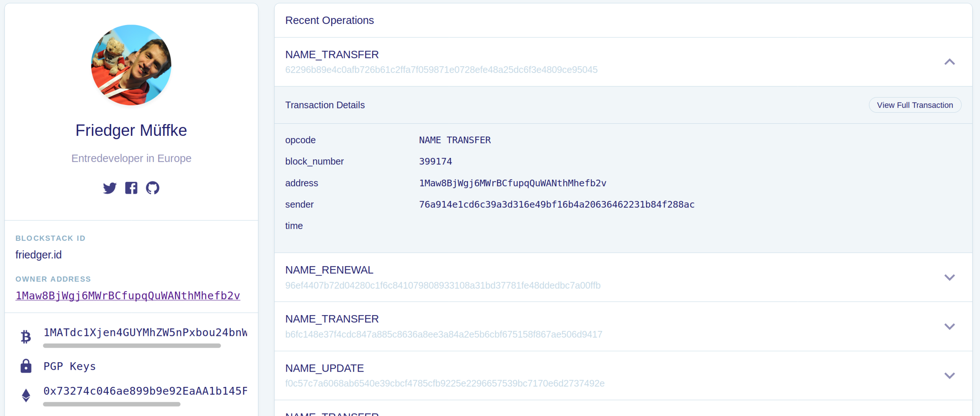Click the Bitcoin address horizontal scrollbar
Screen dimensions: 980x416
pyautogui.click(x=132, y=346)
